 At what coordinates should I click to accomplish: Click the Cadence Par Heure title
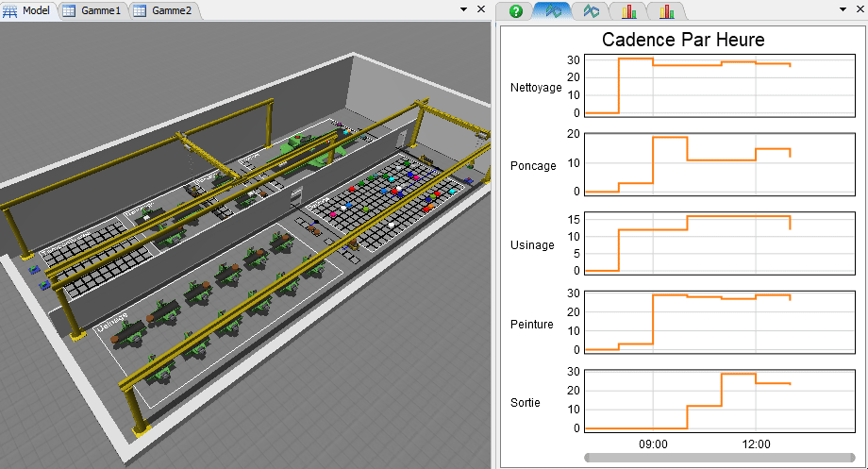[683, 40]
